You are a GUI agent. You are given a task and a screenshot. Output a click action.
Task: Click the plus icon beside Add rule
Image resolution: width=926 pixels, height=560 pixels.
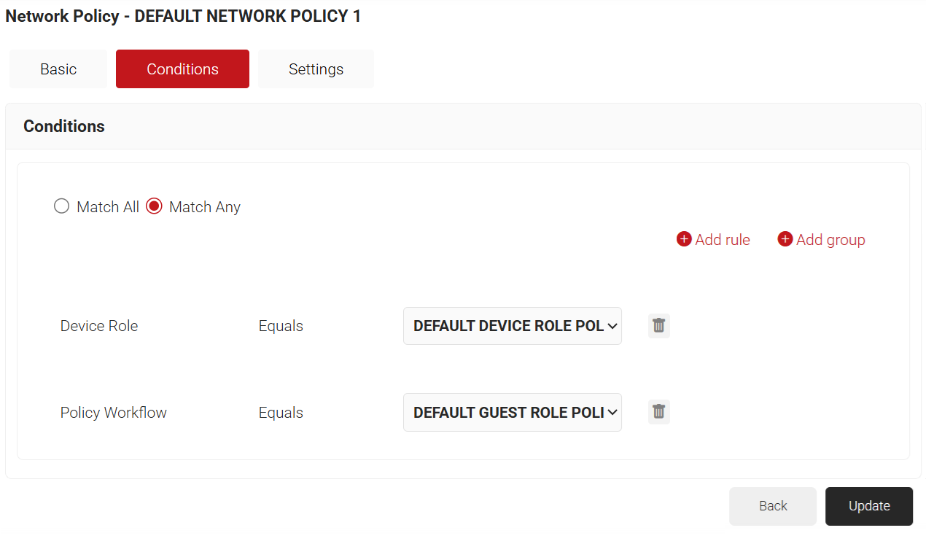(684, 239)
